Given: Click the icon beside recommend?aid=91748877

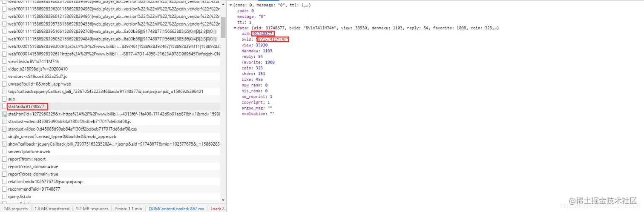Looking at the screenshot, I should (4, 189).
